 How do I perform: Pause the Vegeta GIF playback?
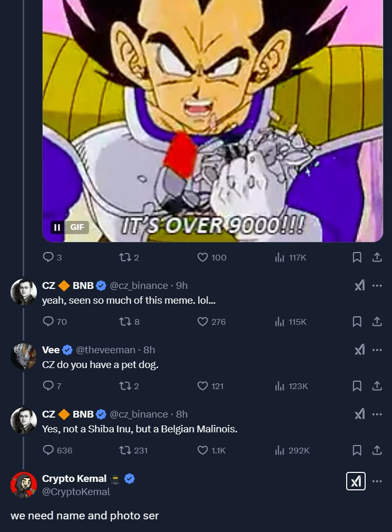click(57, 227)
